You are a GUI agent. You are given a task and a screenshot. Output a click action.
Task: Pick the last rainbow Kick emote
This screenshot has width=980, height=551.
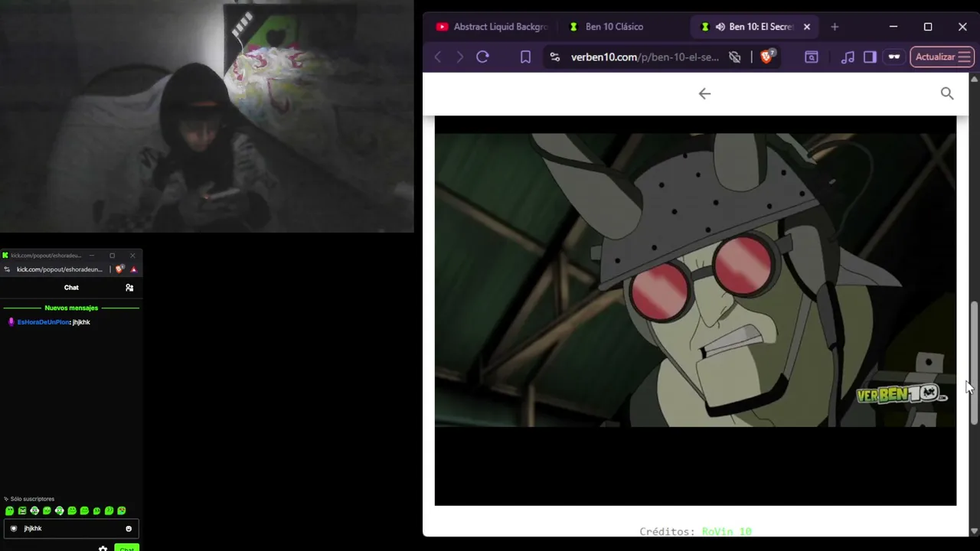coord(122,510)
